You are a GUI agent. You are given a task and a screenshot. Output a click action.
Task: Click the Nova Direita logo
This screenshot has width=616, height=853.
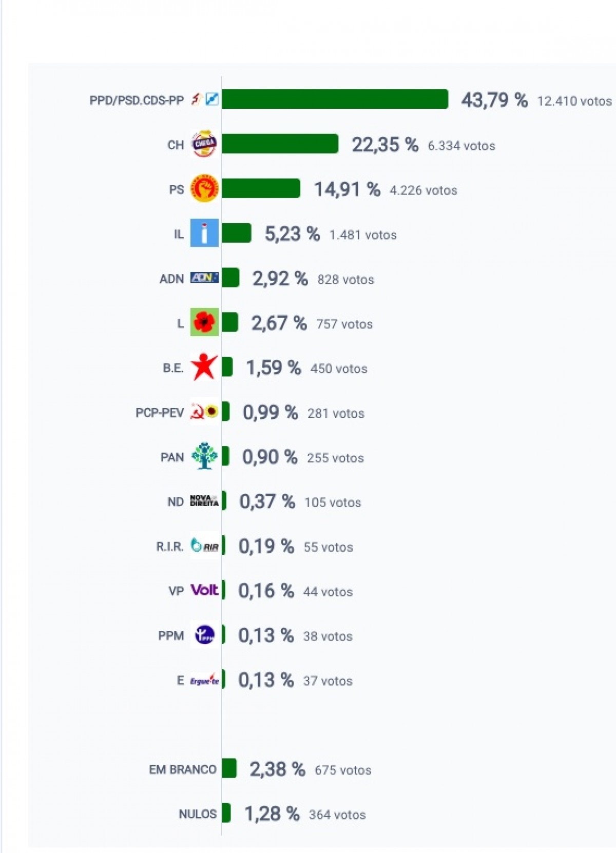tap(204, 501)
